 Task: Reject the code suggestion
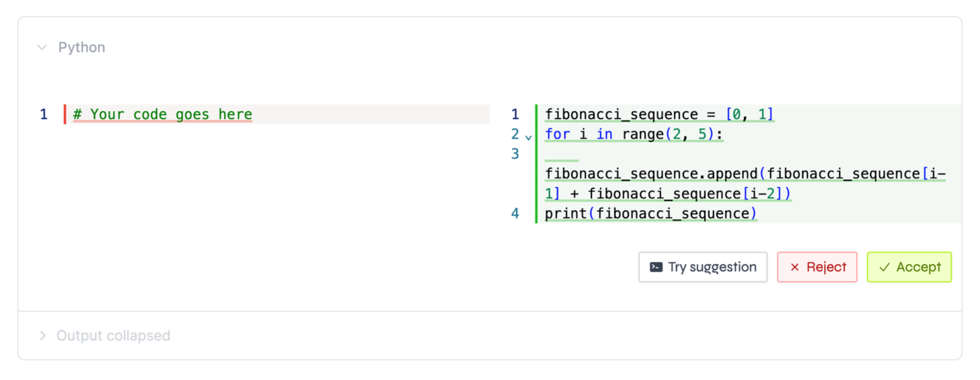[817, 267]
